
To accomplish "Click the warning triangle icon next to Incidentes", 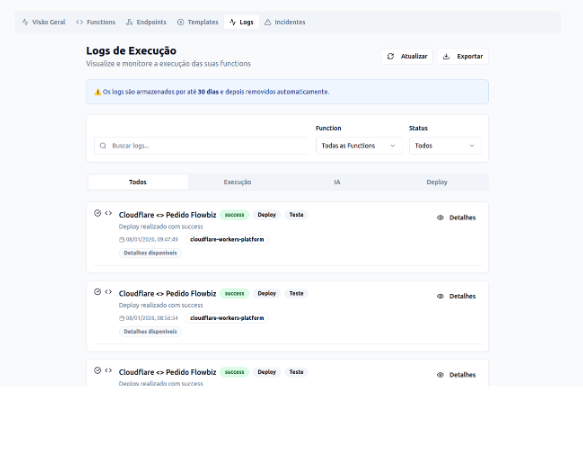I will point(268,22).
